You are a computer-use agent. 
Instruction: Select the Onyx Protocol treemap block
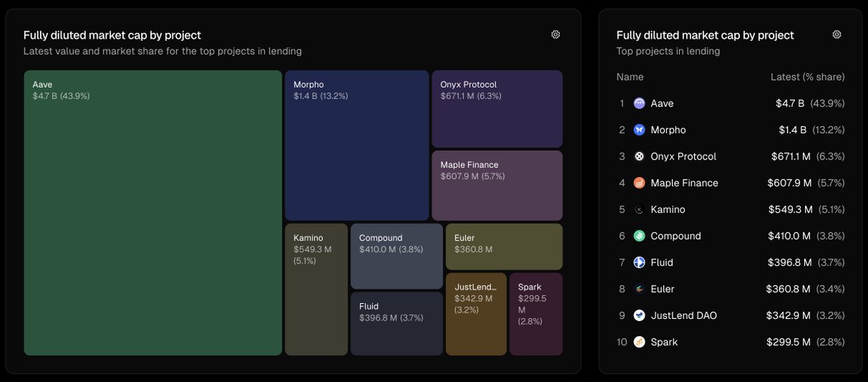(497, 109)
